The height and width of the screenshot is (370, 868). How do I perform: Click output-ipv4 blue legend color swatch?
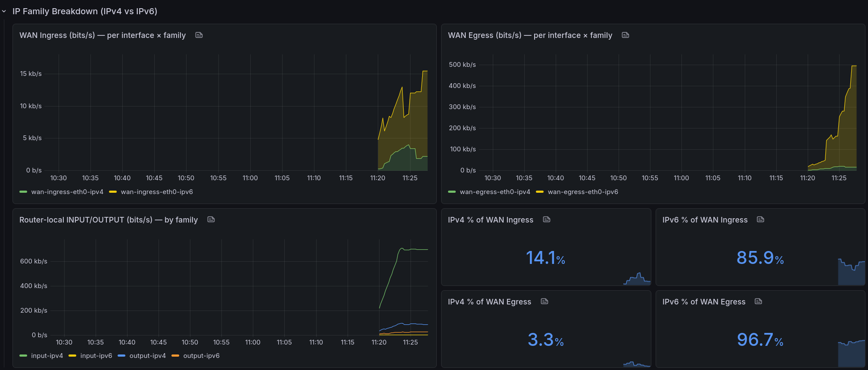pyautogui.click(x=121, y=356)
